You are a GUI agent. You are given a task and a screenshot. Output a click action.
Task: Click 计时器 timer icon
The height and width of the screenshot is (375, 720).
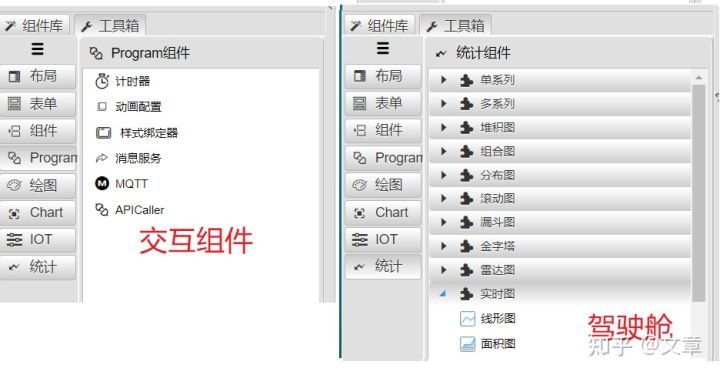click(x=102, y=81)
